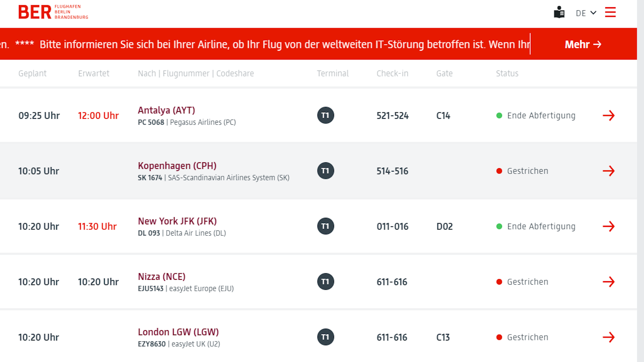Open the London LGW (LGW) destination link

coord(178,332)
